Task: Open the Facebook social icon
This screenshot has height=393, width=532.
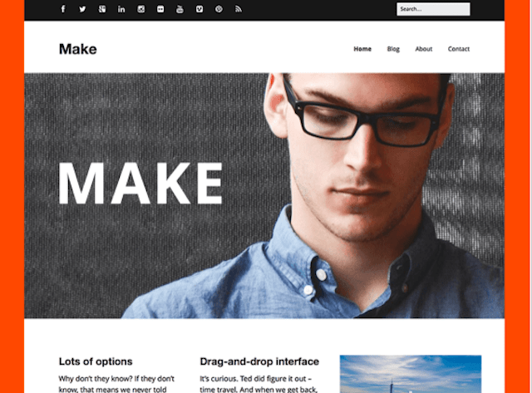Action: [63, 9]
